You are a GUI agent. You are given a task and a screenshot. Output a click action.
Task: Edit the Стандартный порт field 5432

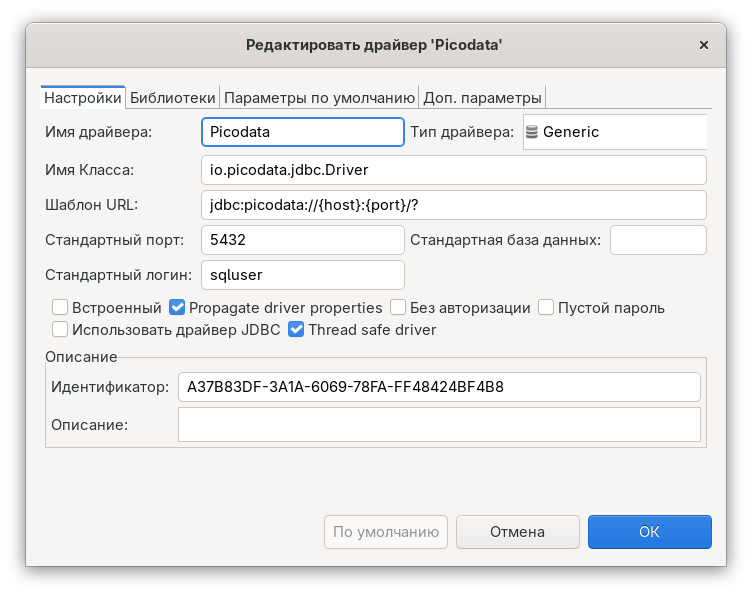coord(303,240)
